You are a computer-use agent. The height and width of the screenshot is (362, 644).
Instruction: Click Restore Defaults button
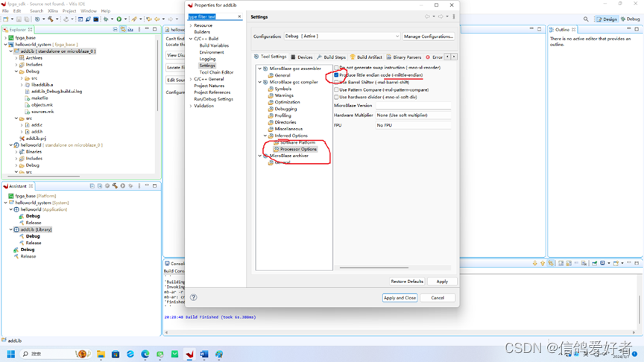pyautogui.click(x=407, y=282)
